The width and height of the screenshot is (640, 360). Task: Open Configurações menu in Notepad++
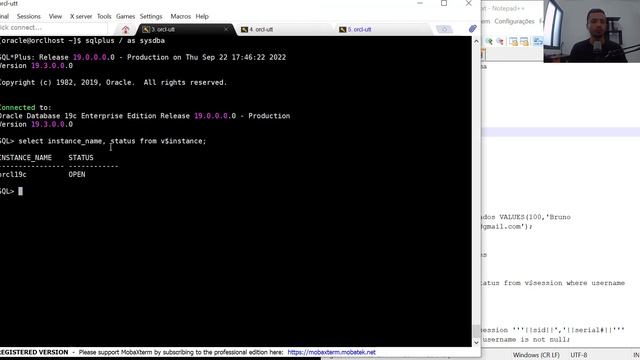pyautogui.click(x=514, y=21)
